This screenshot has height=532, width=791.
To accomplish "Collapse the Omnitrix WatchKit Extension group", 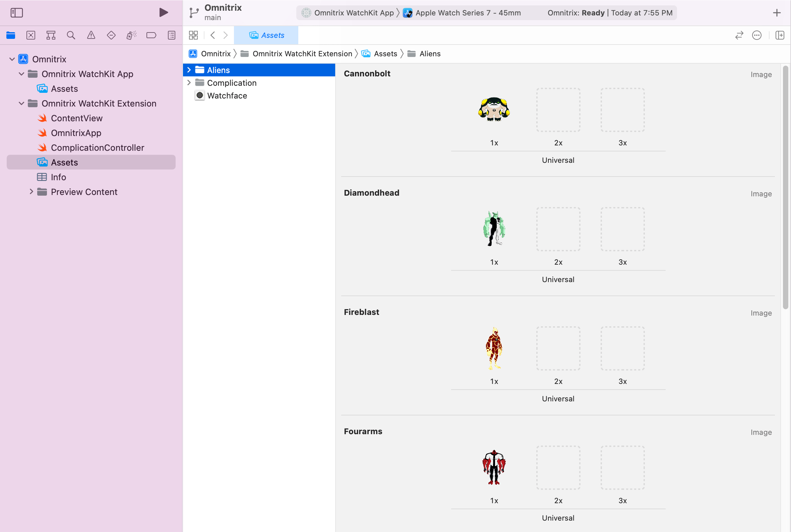I will 21,104.
